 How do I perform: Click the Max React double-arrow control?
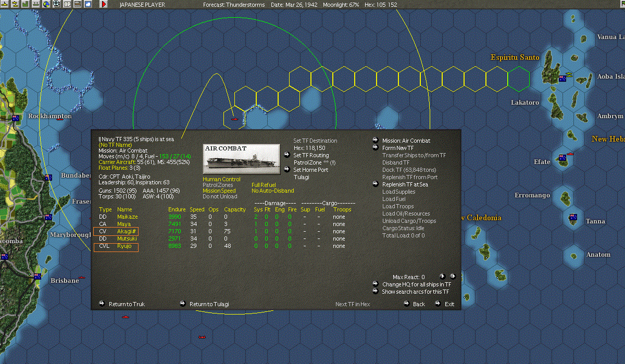click(x=453, y=277)
